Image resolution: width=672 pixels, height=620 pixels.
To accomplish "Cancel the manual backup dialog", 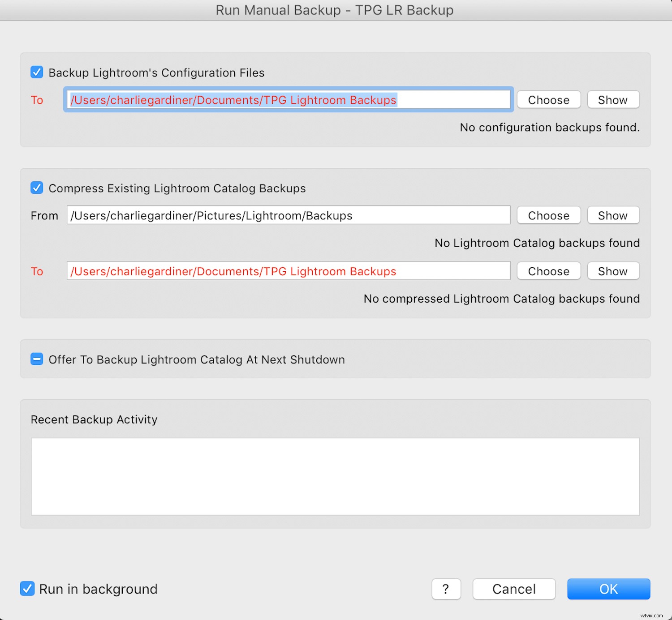I will click(x=514, y=589).
